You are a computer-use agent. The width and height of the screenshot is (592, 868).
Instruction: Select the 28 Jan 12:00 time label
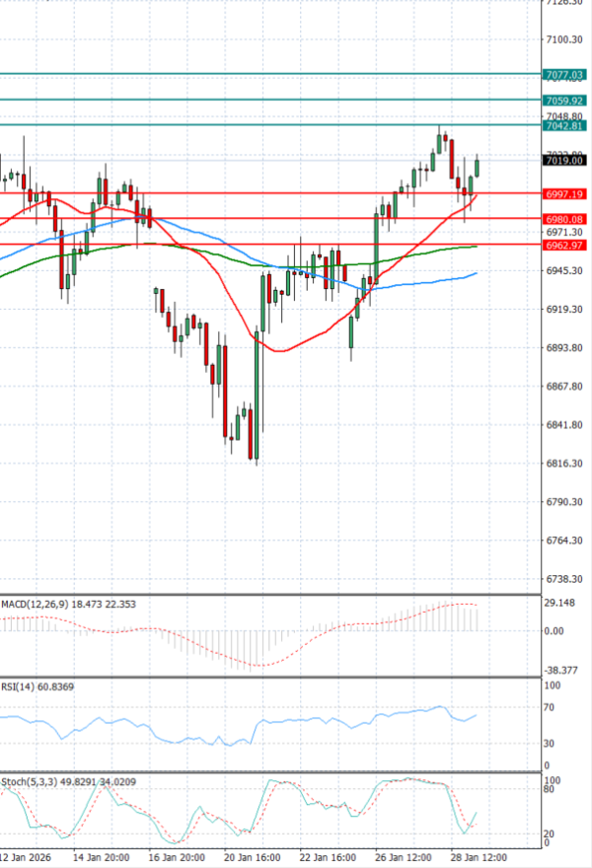tap(479, 857)
